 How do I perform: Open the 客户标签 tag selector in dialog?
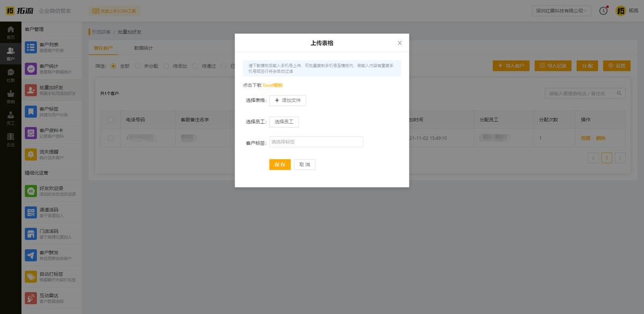click(316, 140)
